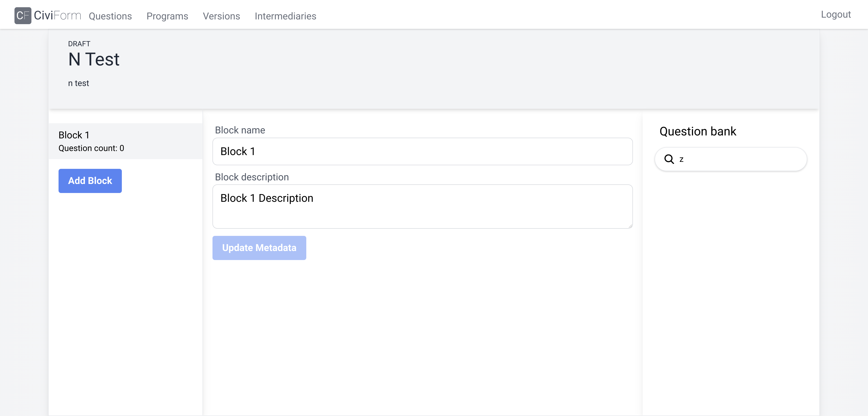Click the Question count: 0 text

tap(91, 148)
